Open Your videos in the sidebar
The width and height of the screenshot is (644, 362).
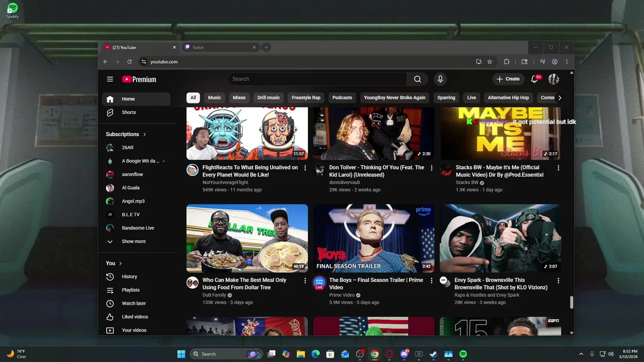(x=136, y=330)
